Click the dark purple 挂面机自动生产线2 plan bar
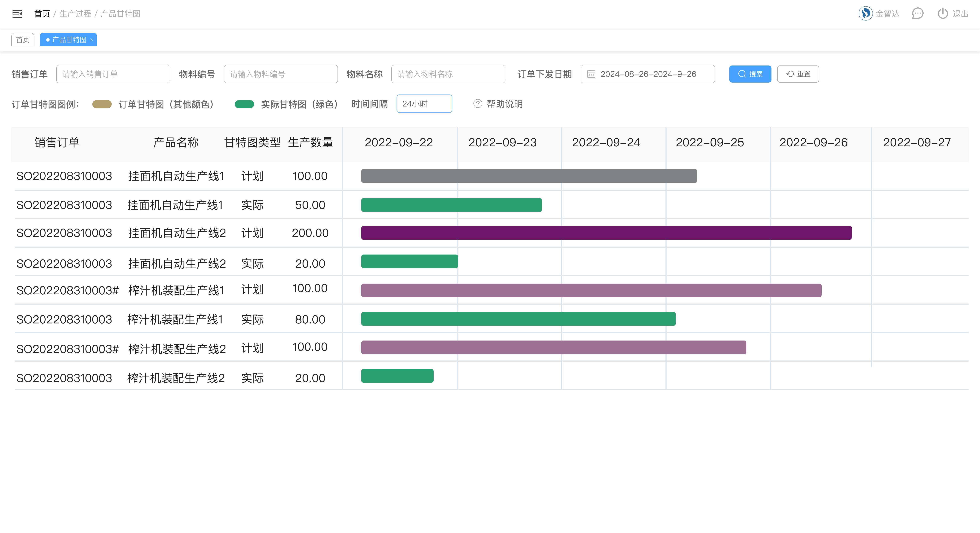 coord(606,233)
